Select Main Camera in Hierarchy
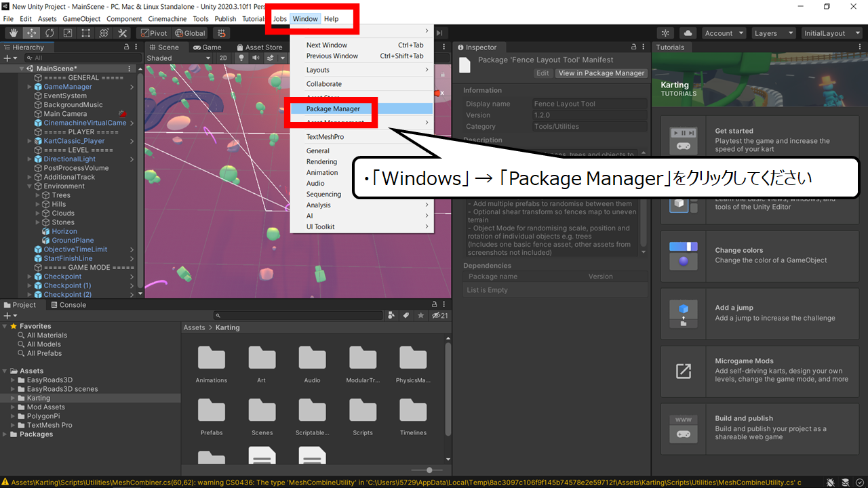Viewport: 868px width, 488px height. click(x=65, y=114)
